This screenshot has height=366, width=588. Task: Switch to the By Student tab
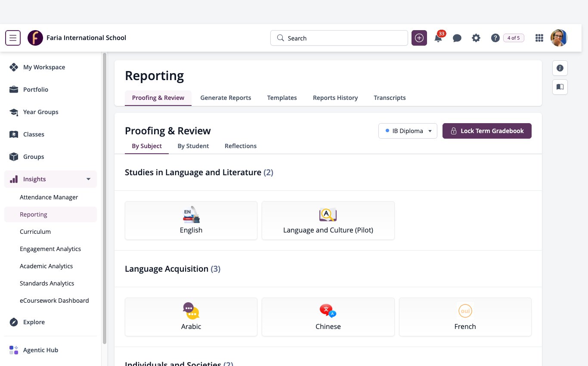click(193, 146)
